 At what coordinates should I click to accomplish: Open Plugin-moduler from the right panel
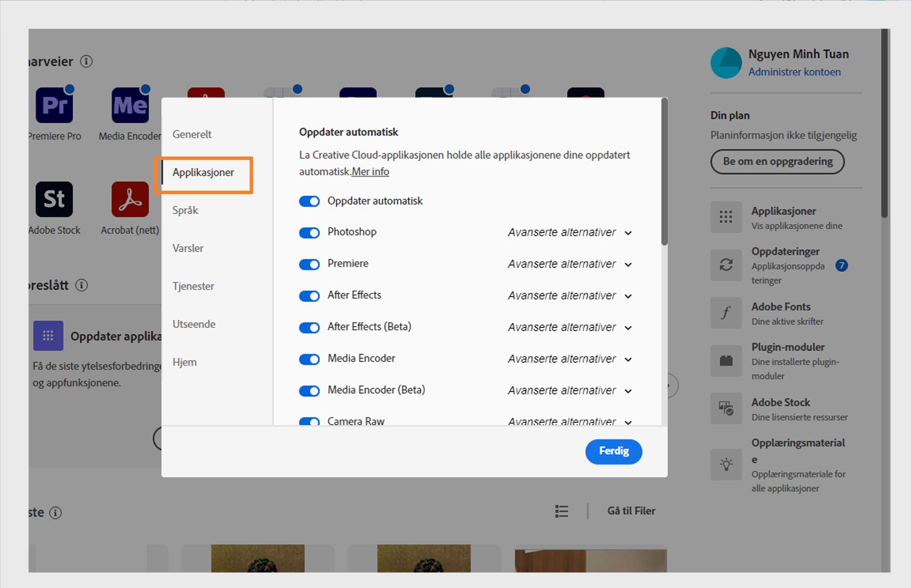pos(725,361)
